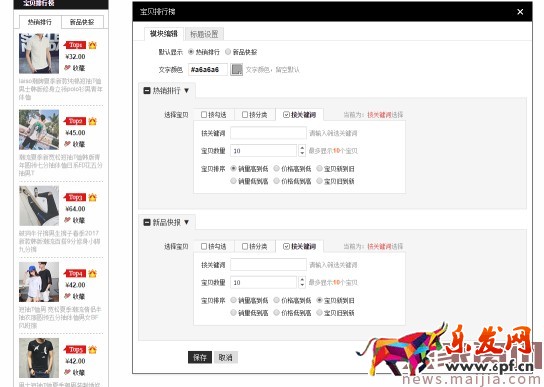Image resolution: width=544 pixels, height=387 pixels.
Task: Select 宝贝新到旧 sorting in 热销排行 section
Action: point(320,169)
